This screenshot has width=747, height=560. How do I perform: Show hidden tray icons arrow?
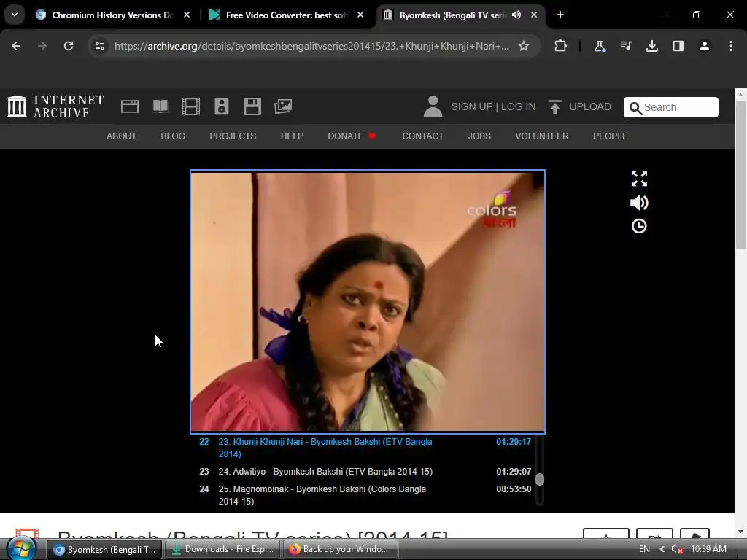point(662,549)
